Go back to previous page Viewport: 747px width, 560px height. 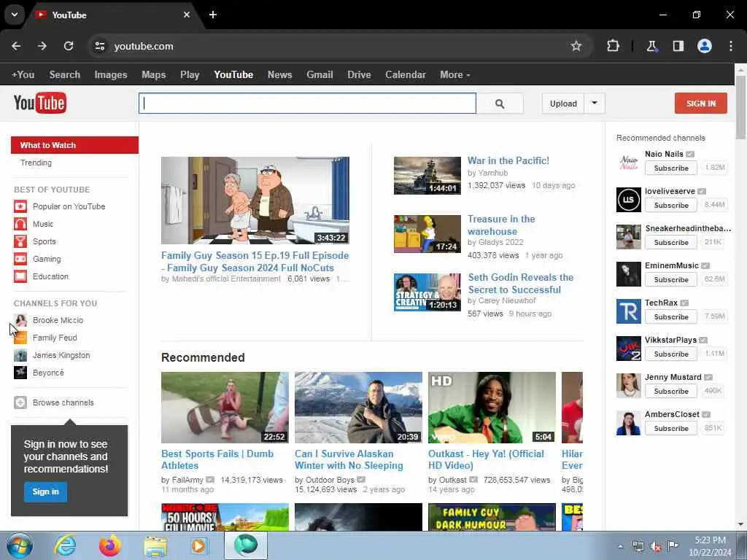(x=16, y=46)
